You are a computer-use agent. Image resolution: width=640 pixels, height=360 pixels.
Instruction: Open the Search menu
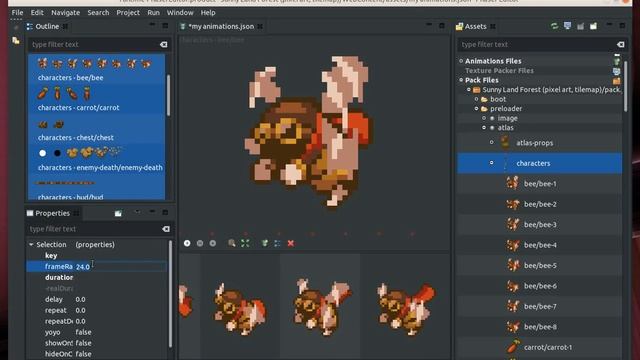[98, 13]
